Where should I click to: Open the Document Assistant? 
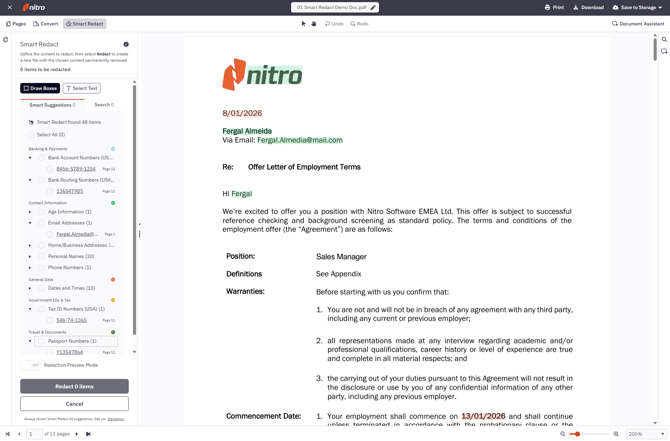click(x=638, y=24)
